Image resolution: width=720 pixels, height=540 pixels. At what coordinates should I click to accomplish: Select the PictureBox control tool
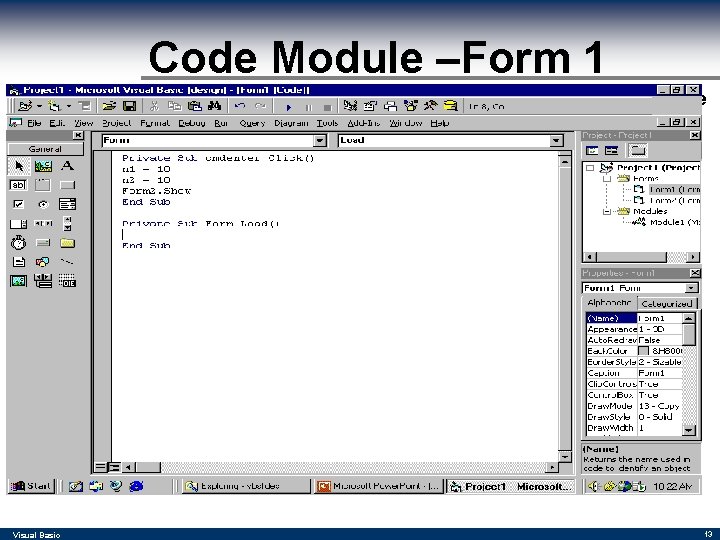pyautogui.click(x=43, y=166)
